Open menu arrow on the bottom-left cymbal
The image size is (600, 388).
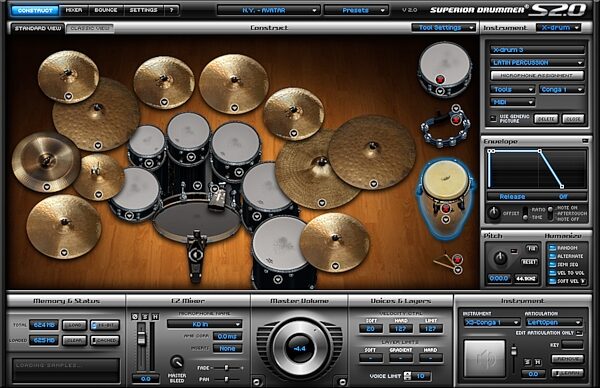click(x=64, y=252)
